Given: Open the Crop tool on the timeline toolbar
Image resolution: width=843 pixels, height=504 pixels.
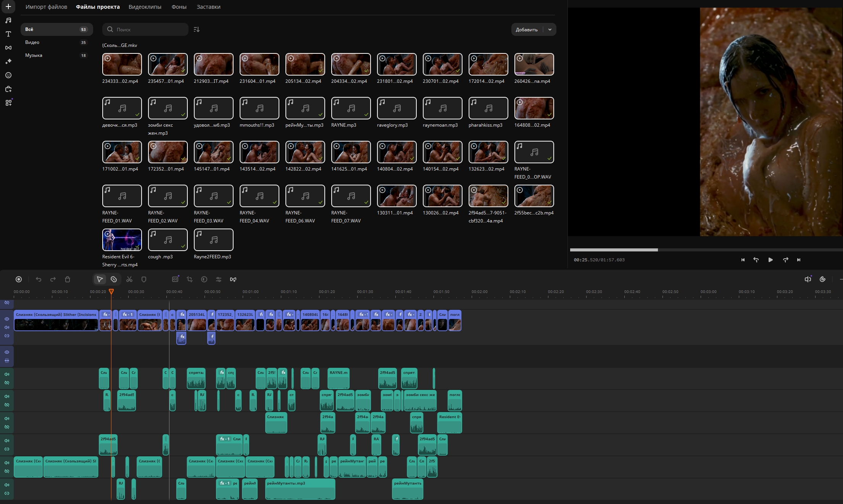Looking at the screenshot, I should click(190, 279).
